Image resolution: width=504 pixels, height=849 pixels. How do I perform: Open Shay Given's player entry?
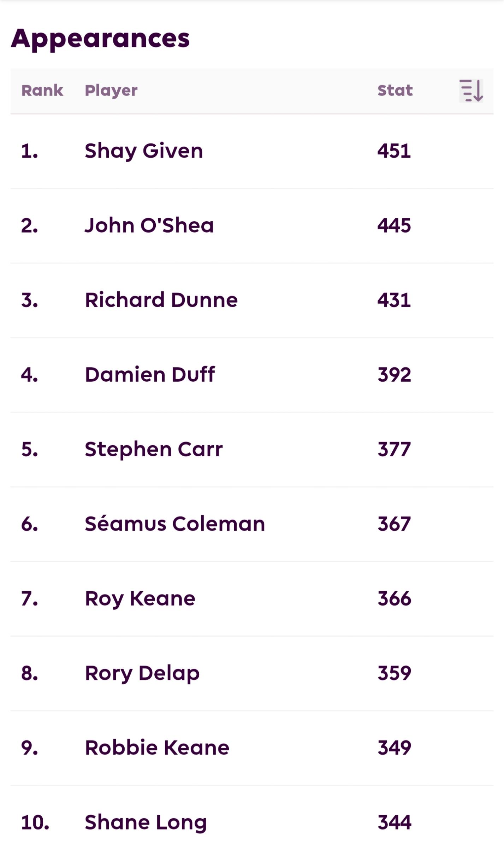click(x=144, y=152)
